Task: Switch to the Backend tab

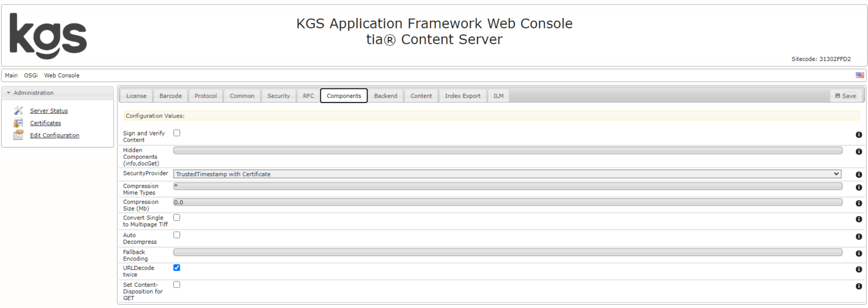Action: (x=386, y=96)
